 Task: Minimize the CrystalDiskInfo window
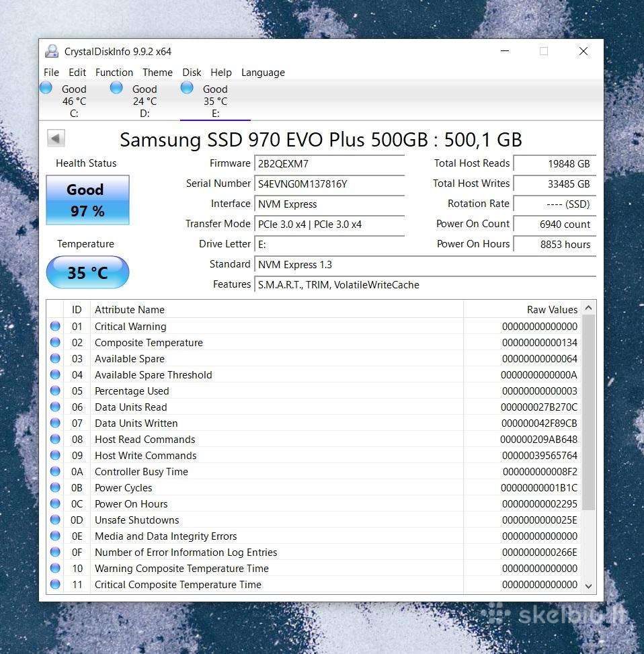click(x=505, y=51)
